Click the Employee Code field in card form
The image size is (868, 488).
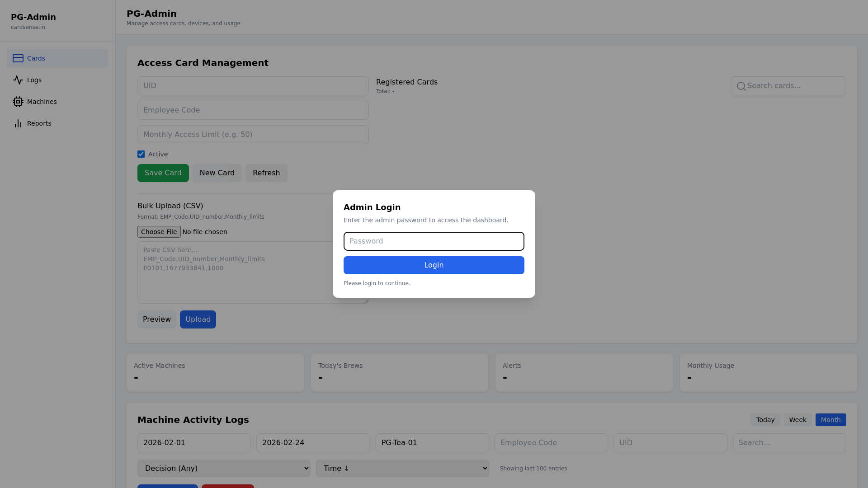(253, 110)
